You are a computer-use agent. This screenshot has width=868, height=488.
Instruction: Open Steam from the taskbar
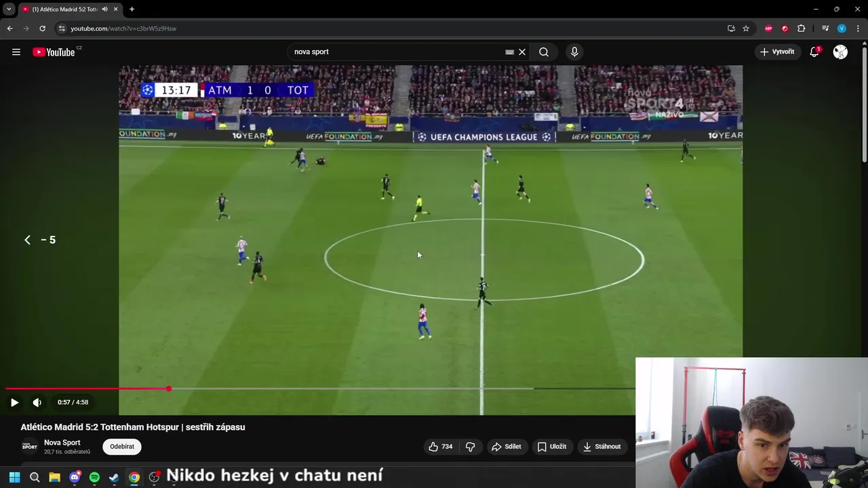pyautogui.click(x=114, y=477)
